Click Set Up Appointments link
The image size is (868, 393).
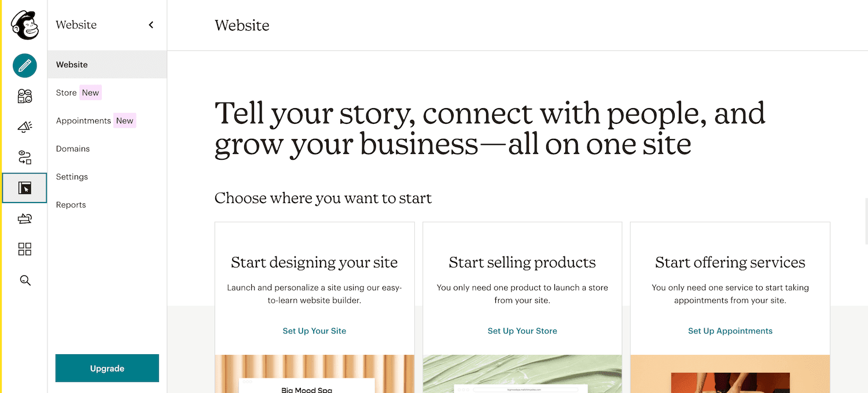click(x=730, y=330)
